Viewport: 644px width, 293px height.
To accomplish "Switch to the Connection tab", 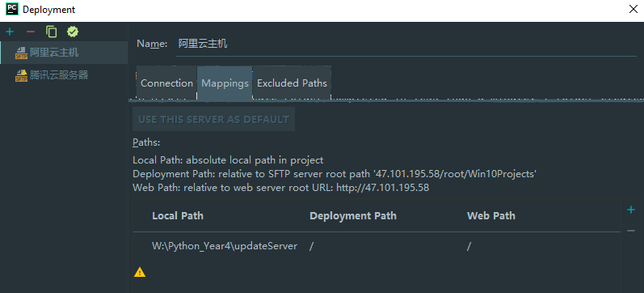I will [x=166, y=83].
